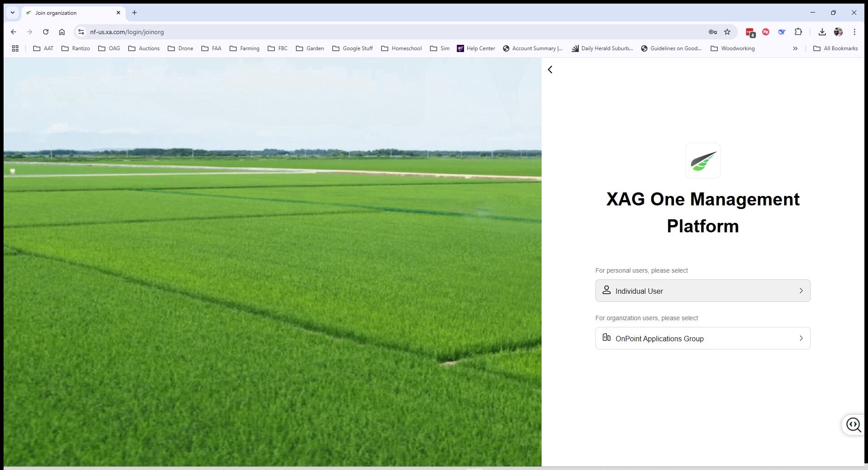Reload the current page
This screenshot has width=868, height=470.
pyautogui.click(x=46, y=32)
